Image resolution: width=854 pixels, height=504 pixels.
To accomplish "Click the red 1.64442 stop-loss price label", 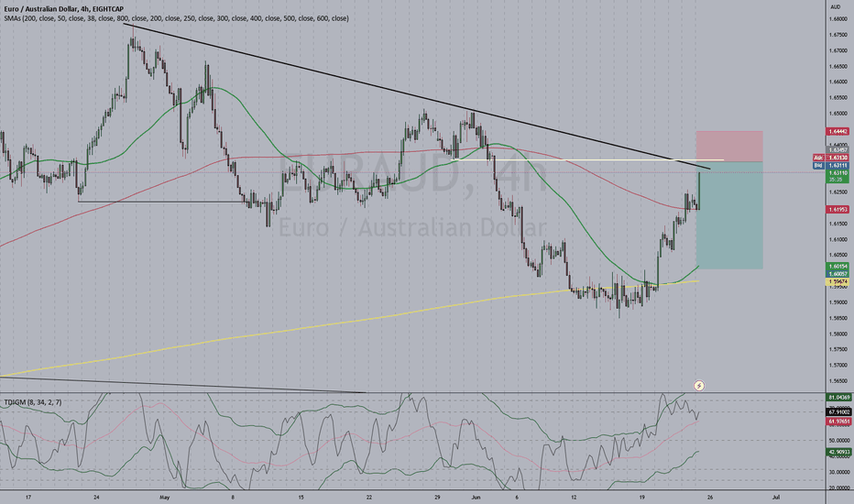I will pyautogui.click(x=838, y=131).
